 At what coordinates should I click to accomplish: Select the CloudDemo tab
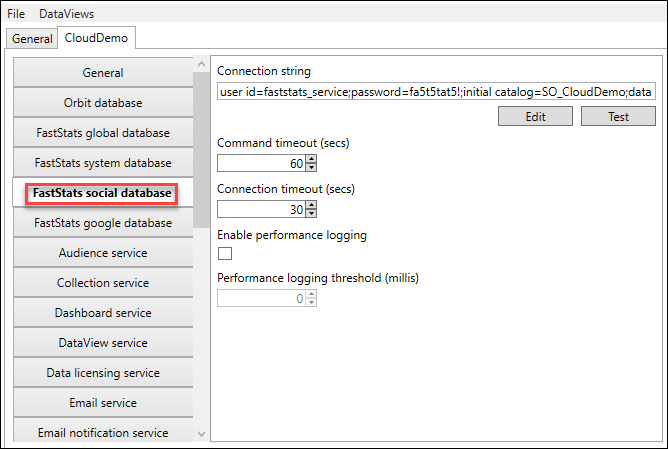(96, 38)
